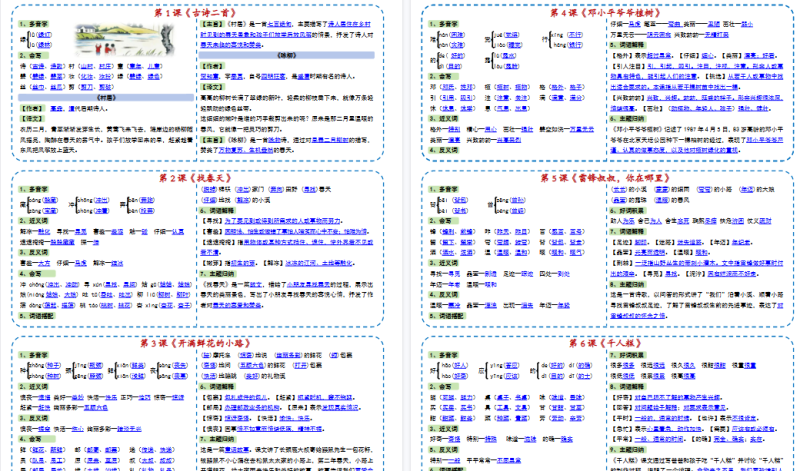Select the heading 第2课《找春天》
This screenshot has height=471, width=800.
[199, 177]
